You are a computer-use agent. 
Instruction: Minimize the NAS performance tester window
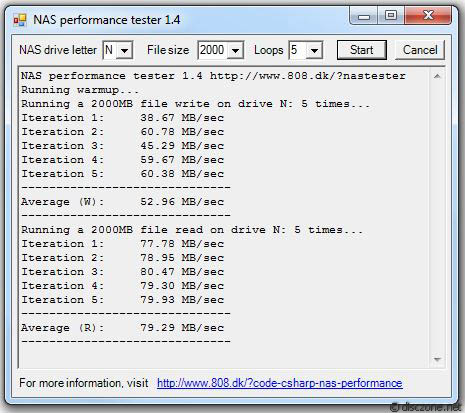click(363, 16)
